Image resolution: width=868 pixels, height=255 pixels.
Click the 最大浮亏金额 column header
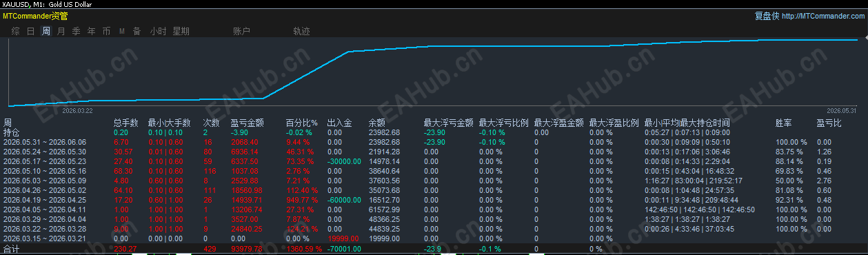tap(448, 123)
